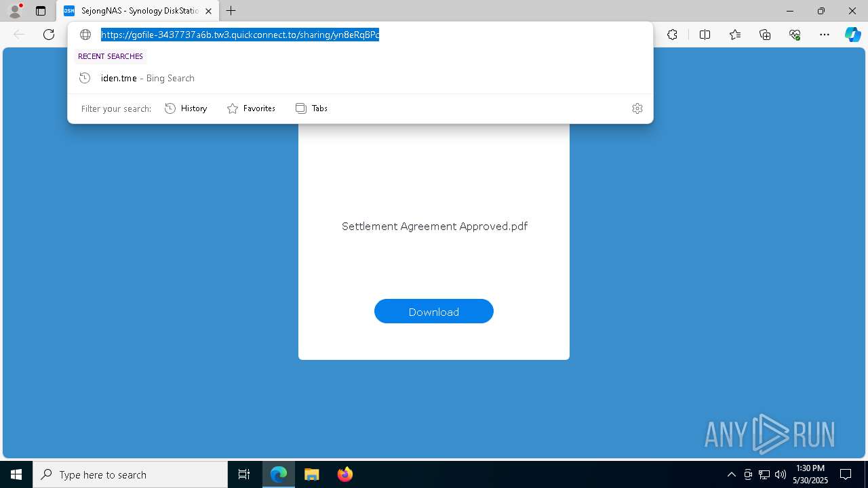Open address bar search settings gear
The image size is (868, 488).
pos(637,108)
